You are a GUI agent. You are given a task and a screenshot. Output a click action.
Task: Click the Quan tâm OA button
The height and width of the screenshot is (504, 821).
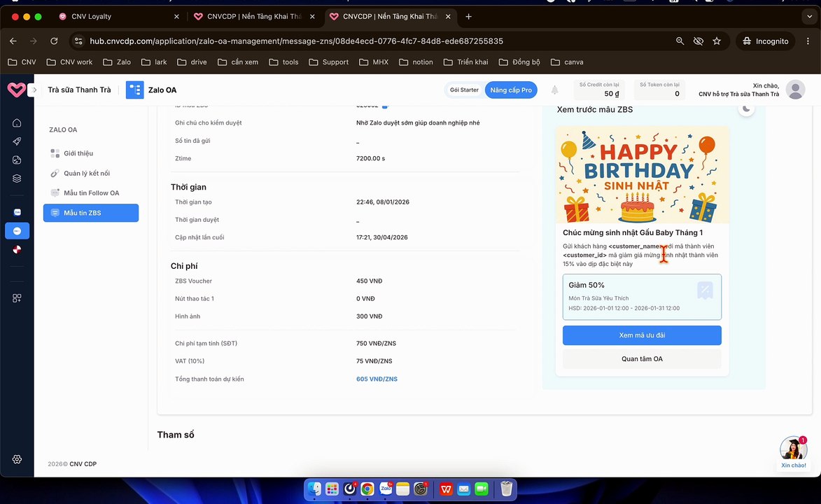(642, 359)
